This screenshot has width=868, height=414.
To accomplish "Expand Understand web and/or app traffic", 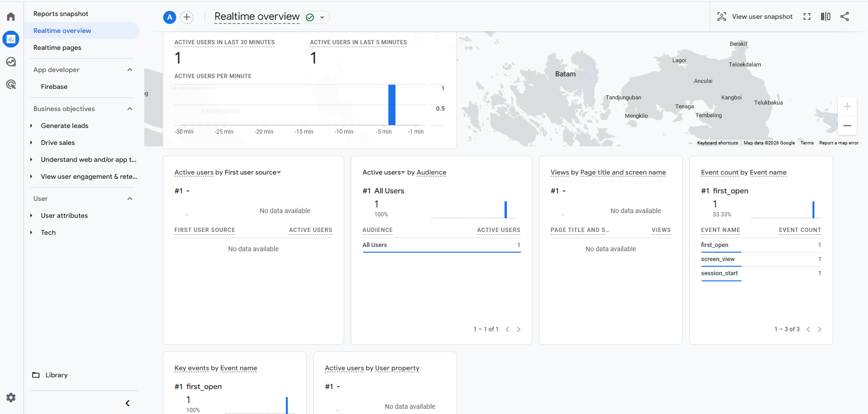I will pos(32,159).
